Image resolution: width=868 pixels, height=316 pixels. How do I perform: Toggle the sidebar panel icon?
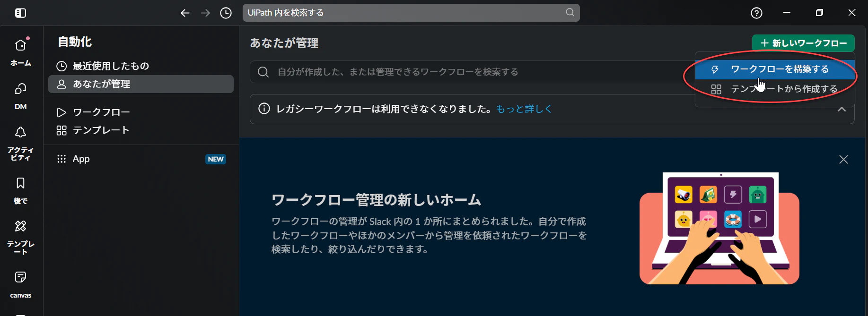[x=20, y=13]
